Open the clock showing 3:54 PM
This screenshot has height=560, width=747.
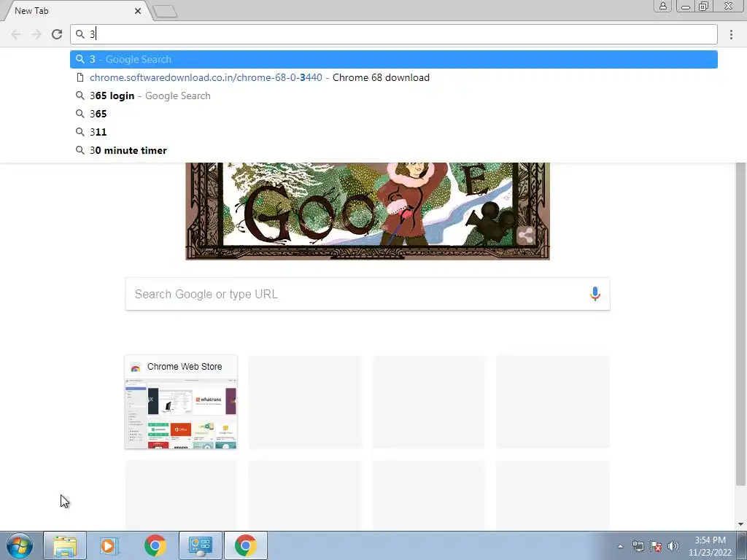click(709, 546)
